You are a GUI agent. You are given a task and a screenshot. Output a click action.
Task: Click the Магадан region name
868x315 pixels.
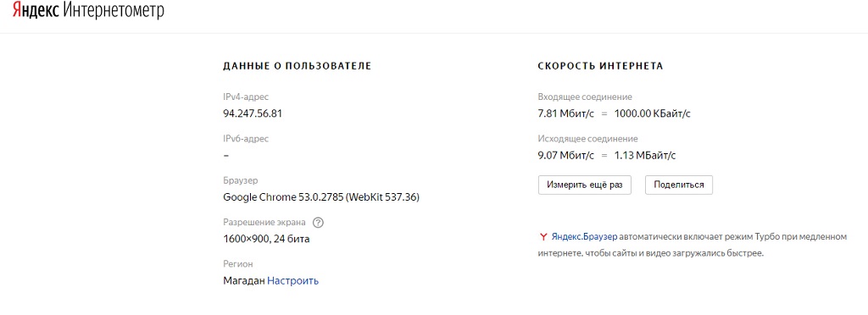click(244, 281)
